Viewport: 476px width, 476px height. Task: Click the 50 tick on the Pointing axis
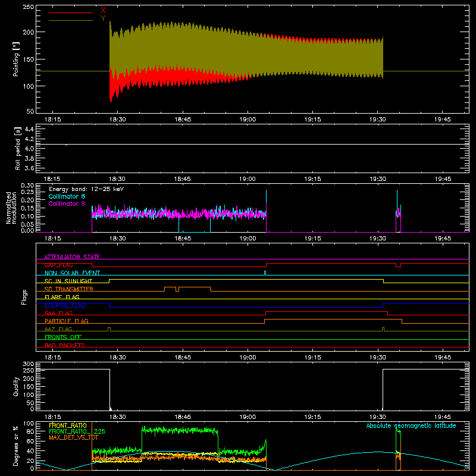(30, 111)
